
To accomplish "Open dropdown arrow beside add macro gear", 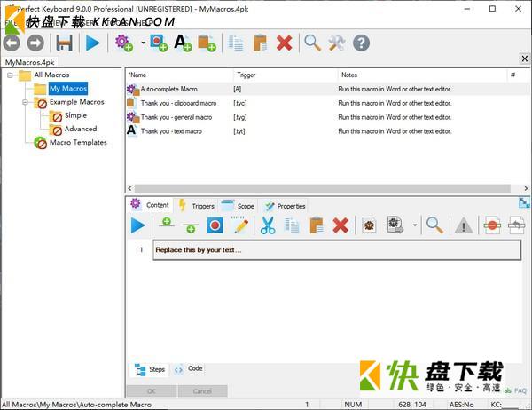I will (143, 43).
